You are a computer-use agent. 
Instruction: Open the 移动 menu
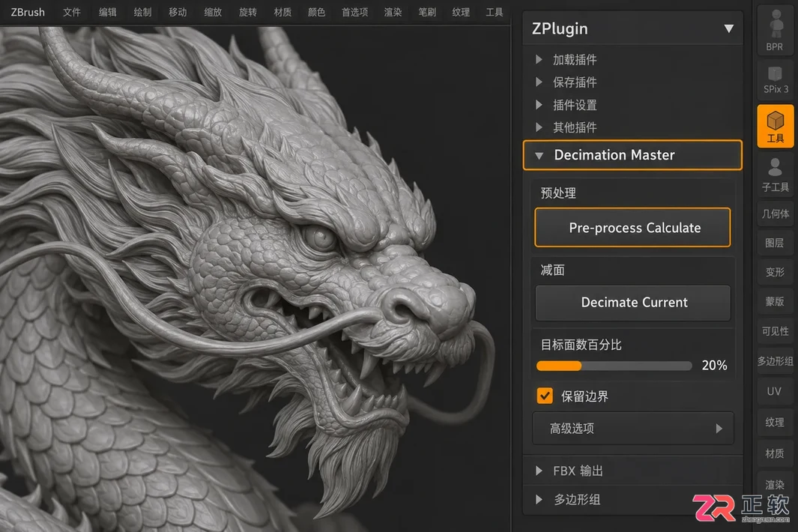point(178,12)
